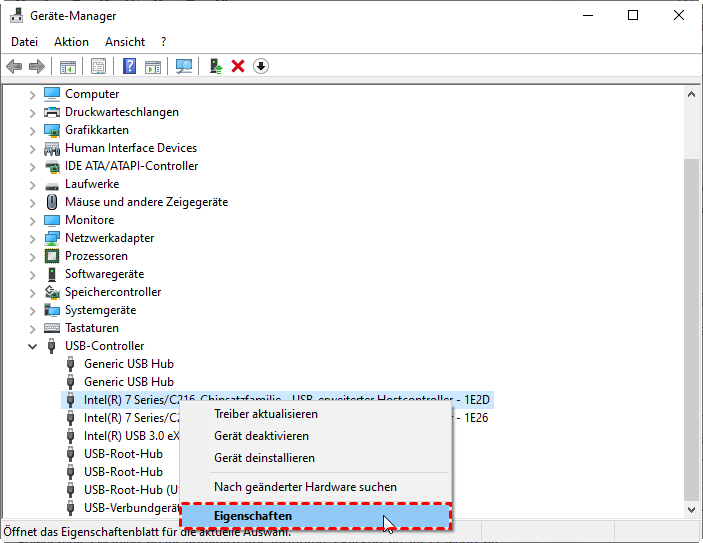
Task: Toggle the console tree pane icon
Action: [x=68, y=67]
